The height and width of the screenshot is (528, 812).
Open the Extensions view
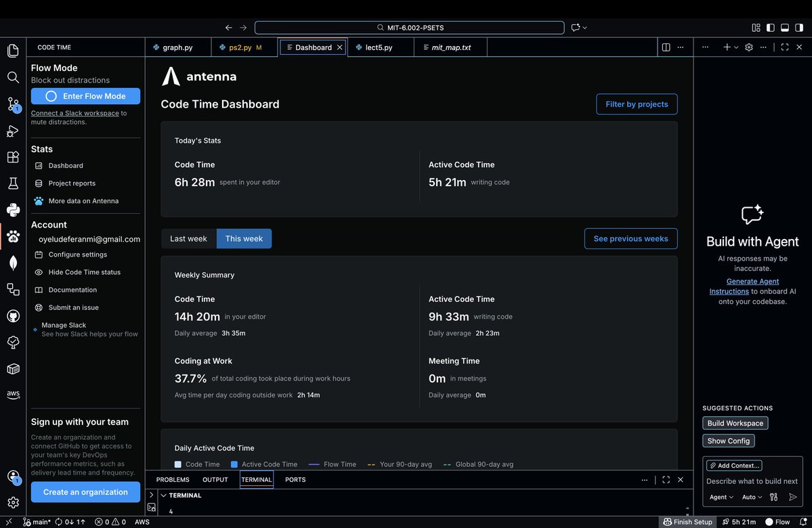coord(13,157)
